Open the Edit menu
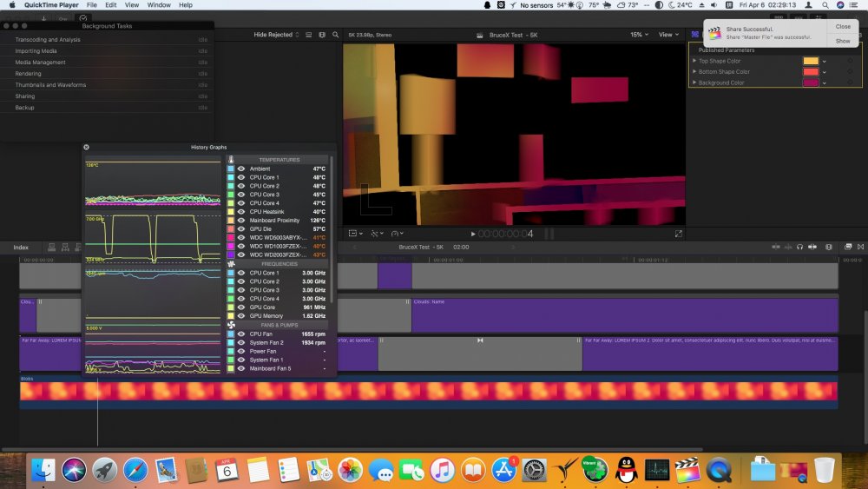The width and height of the screenshot is (868, 489). [111, 5]
